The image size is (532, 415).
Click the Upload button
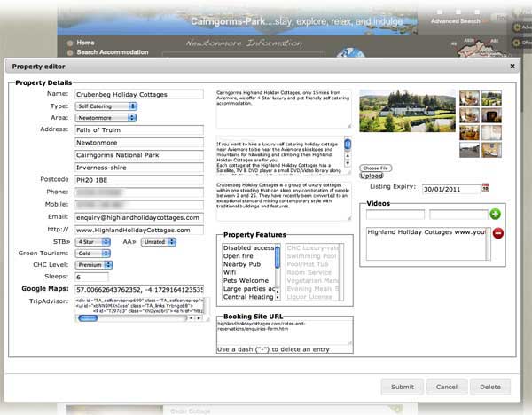coord(372,176)
